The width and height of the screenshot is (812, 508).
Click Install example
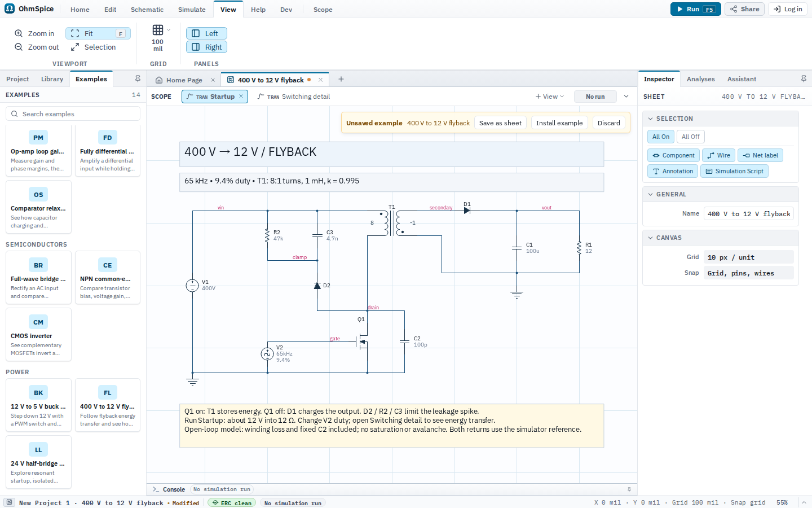tap(559, 123)
